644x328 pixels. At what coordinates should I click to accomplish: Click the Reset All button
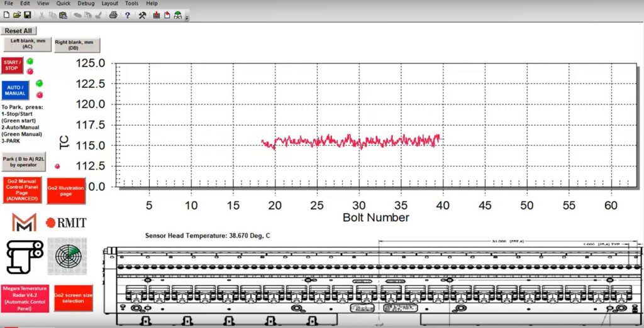(x=18, y=31)
